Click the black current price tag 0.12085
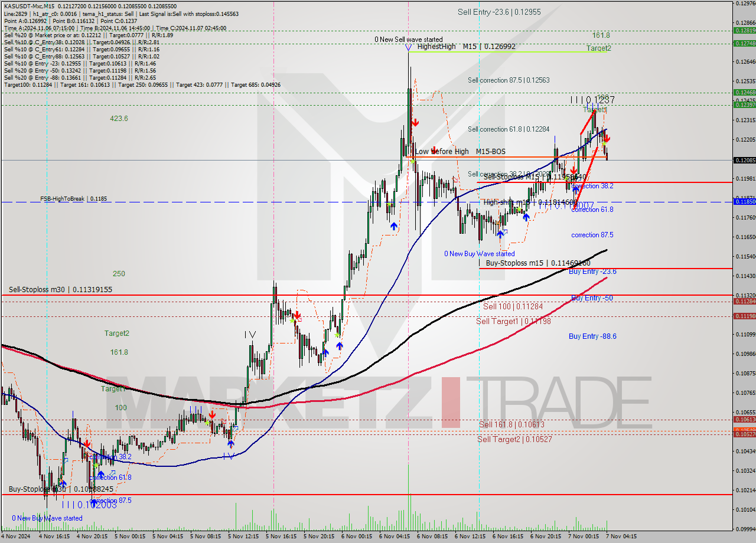 point(744,161)
